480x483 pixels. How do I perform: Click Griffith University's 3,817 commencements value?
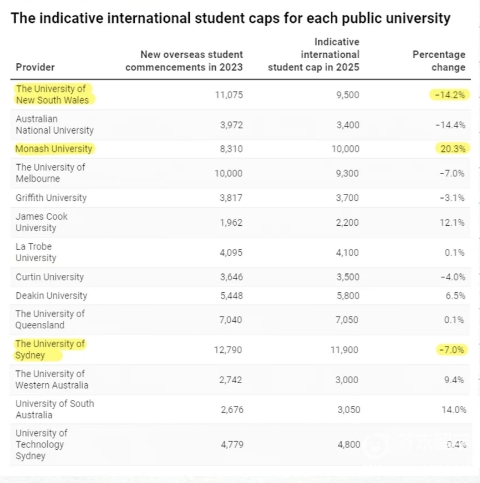coord(231,198)
